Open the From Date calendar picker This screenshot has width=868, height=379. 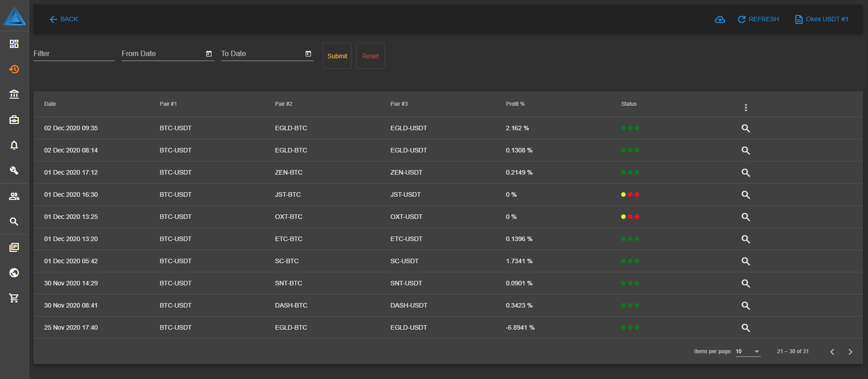click(x=209, y=53)
